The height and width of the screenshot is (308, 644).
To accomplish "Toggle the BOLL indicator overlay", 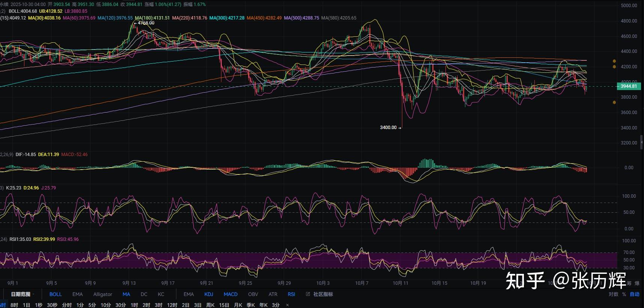I will 56,294.
